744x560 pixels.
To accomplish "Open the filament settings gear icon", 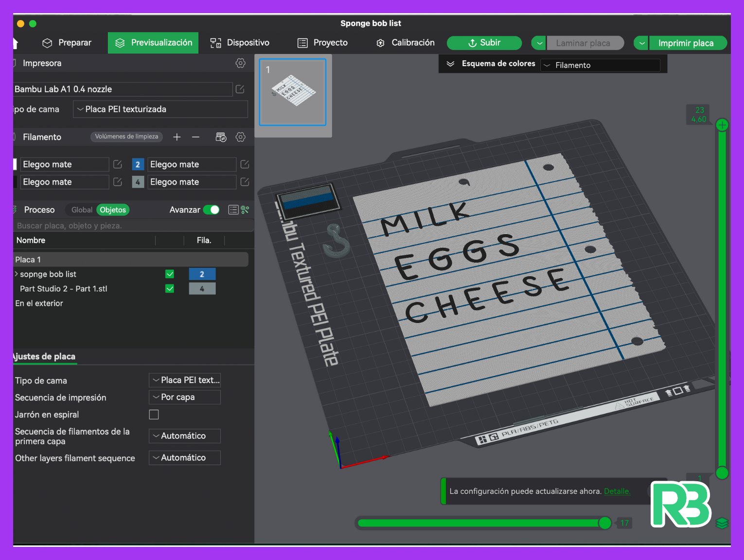I will 240,137.
